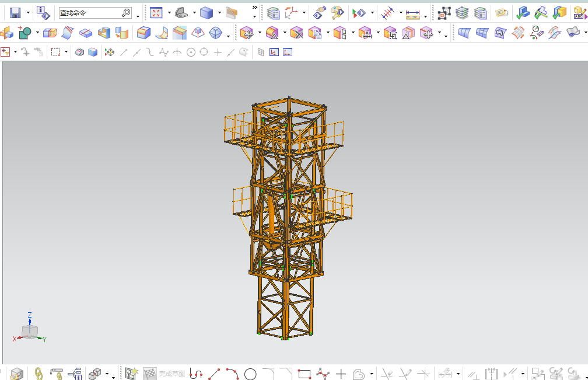This screenshot has width=588, height=380.
Task: Click the large plus point tool in bottom toolbar
Action: (341, 374)
